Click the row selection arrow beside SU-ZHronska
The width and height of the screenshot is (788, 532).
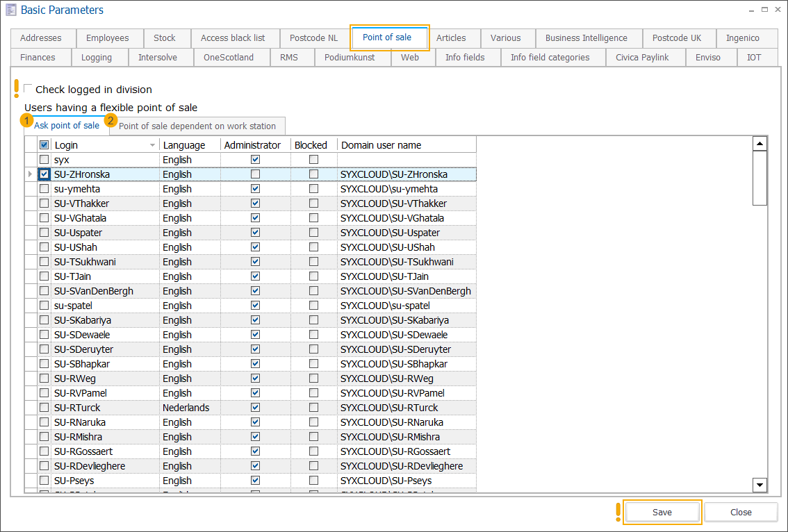click(x=29, y=174)
